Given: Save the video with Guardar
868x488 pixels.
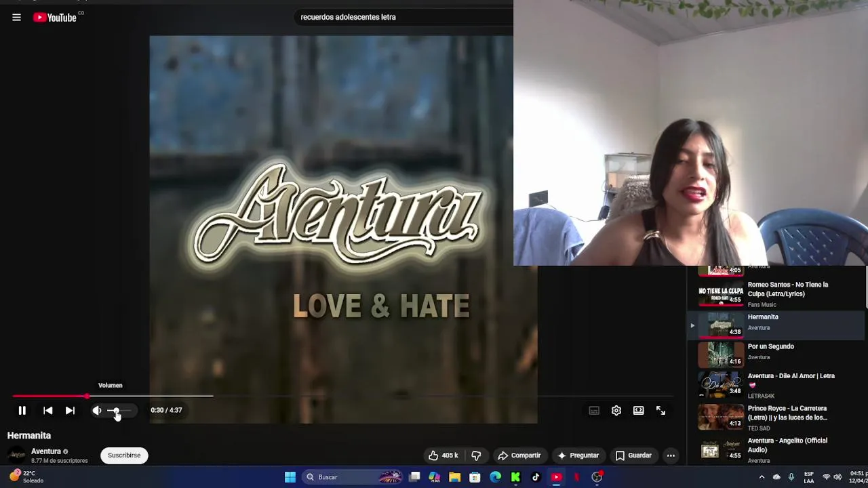Looking at the screenshot, I should coord(633,455).
